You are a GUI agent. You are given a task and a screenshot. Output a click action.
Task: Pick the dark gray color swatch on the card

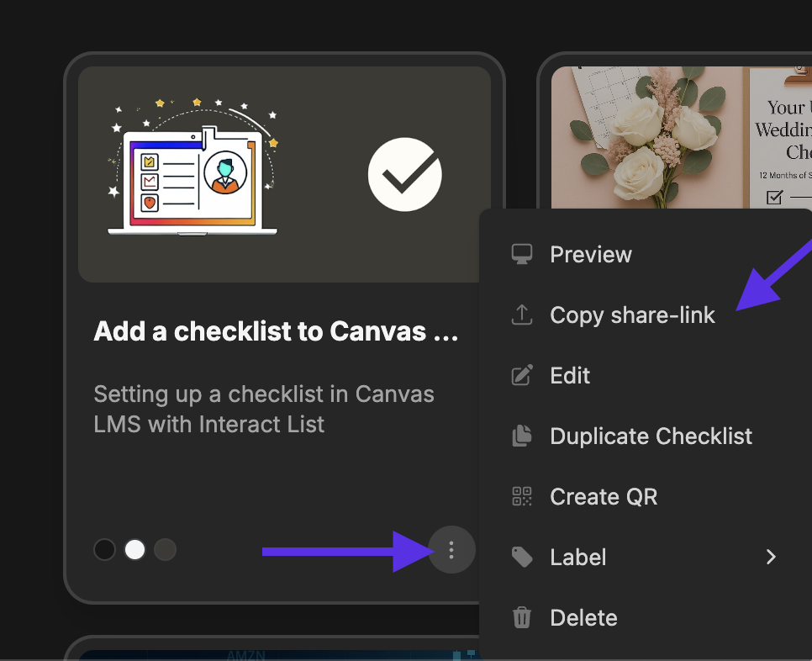click(166, 550)
